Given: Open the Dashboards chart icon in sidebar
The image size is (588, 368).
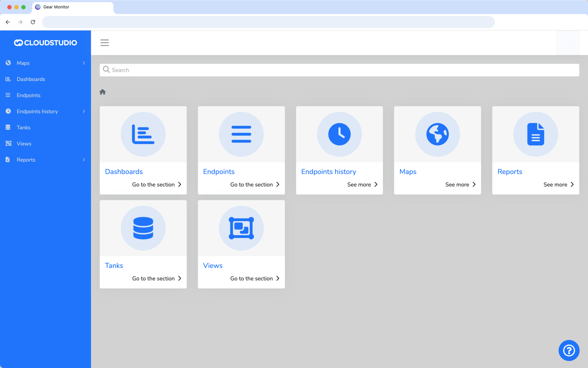Looking at the screenshot, I should pos(9,79).
